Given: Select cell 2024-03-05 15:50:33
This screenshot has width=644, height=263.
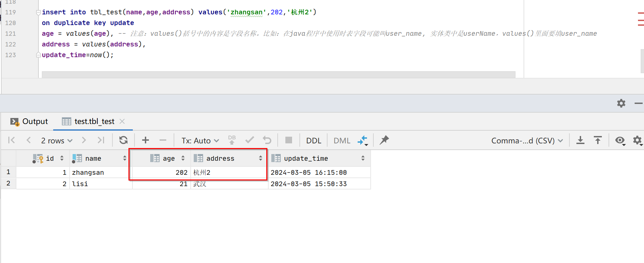Looking at the screenshot, I should click(x=319, y=184).
